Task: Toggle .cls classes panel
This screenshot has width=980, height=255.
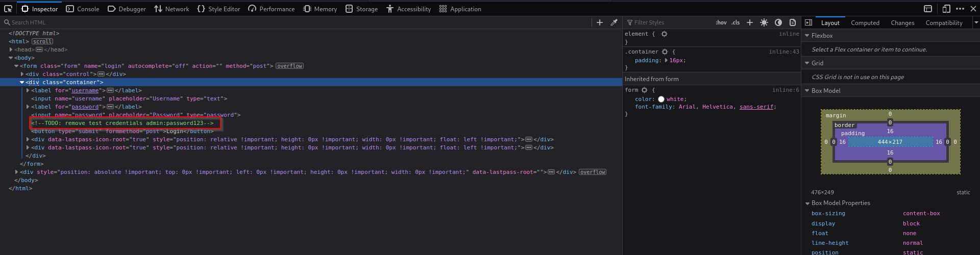Action: (x=736, y=22)
